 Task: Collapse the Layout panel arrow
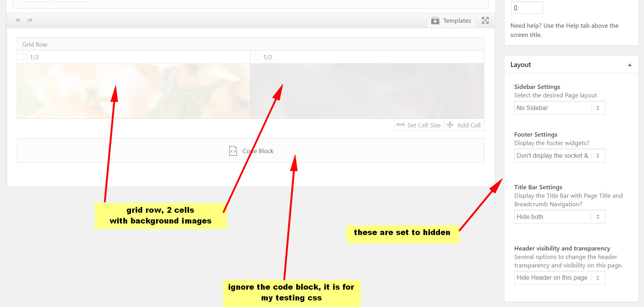tap(630, 65)
